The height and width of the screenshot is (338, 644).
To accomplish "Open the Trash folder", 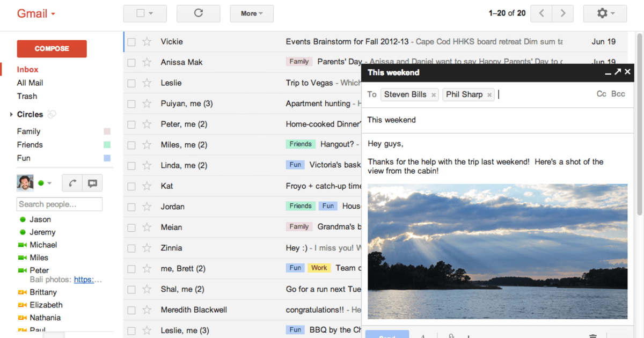I will pos(27,96).
